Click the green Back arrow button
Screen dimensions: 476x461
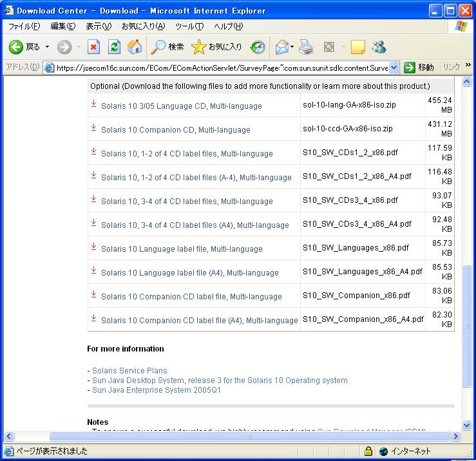[x=16, y=47]
